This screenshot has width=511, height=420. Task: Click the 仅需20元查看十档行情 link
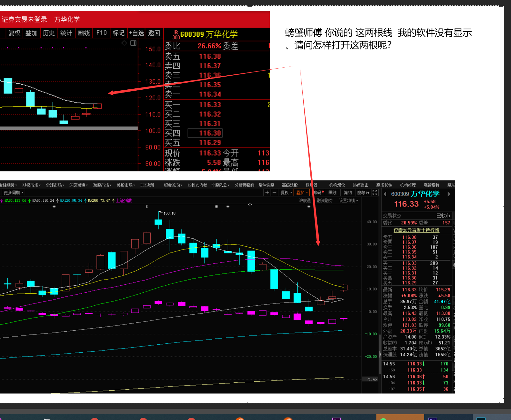tap(416, 230)
